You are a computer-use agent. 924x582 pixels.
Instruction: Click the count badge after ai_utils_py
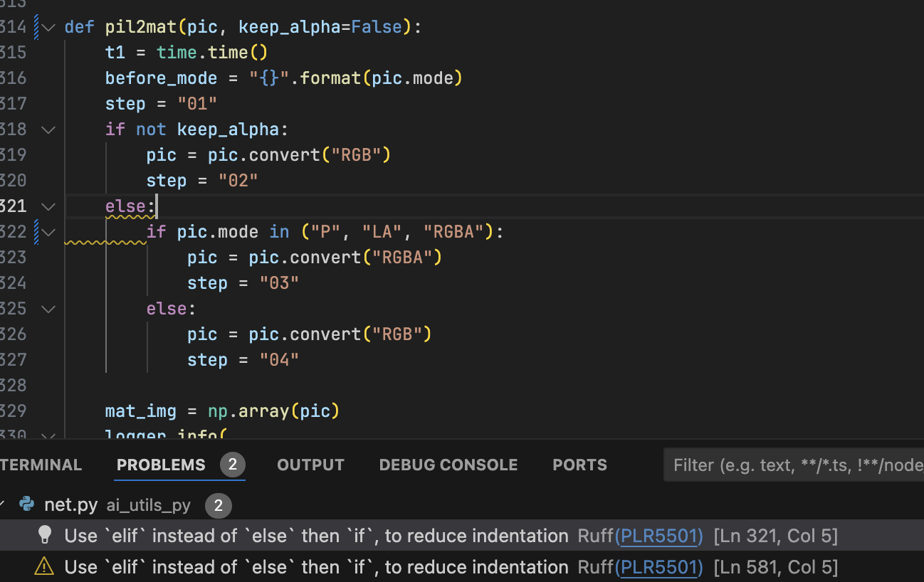tap(218, 505)
